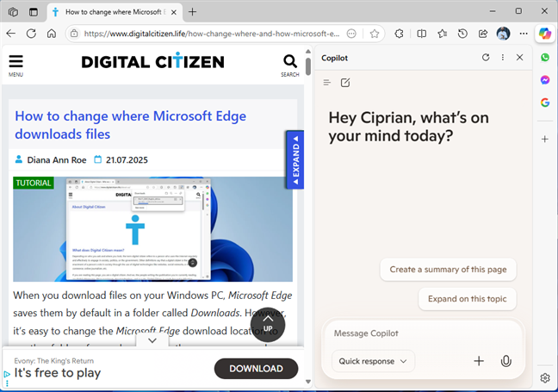Click the article date 21.07.2025

pyautogui.click(x=127, y=160)
